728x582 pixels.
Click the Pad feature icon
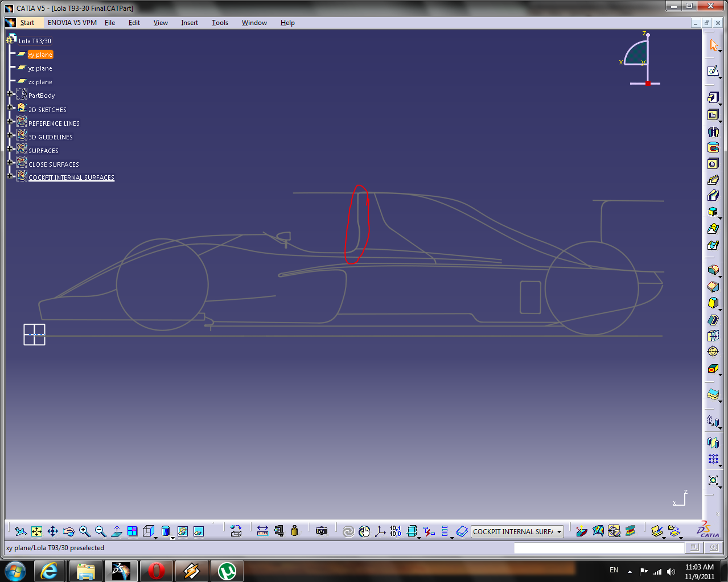point(713,98)
